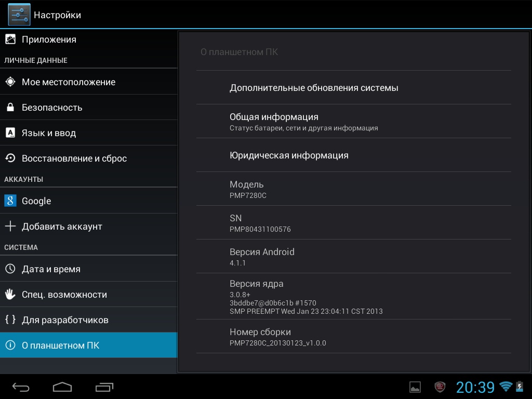Open Для разработчиков options

(65, 320)
